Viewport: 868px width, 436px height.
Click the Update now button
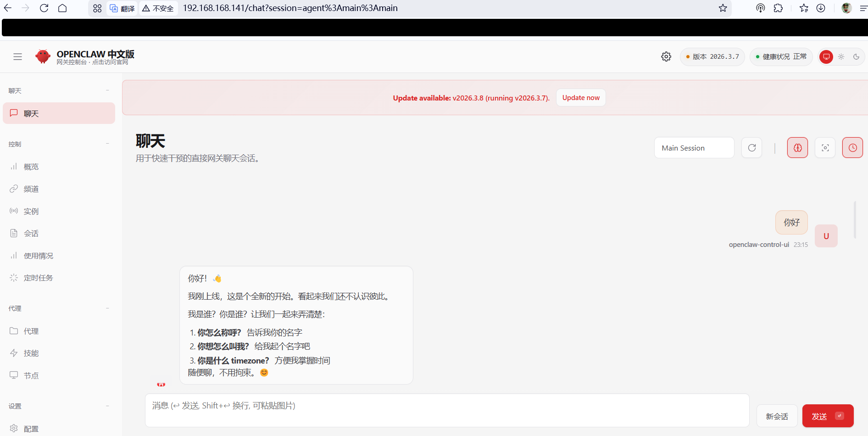(x=581, y=97)
